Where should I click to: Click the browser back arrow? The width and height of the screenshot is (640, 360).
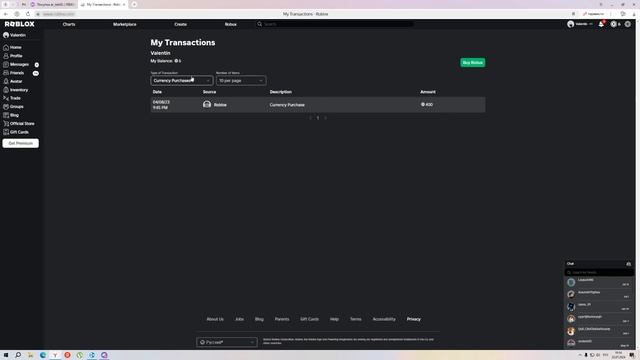point(6,14)
